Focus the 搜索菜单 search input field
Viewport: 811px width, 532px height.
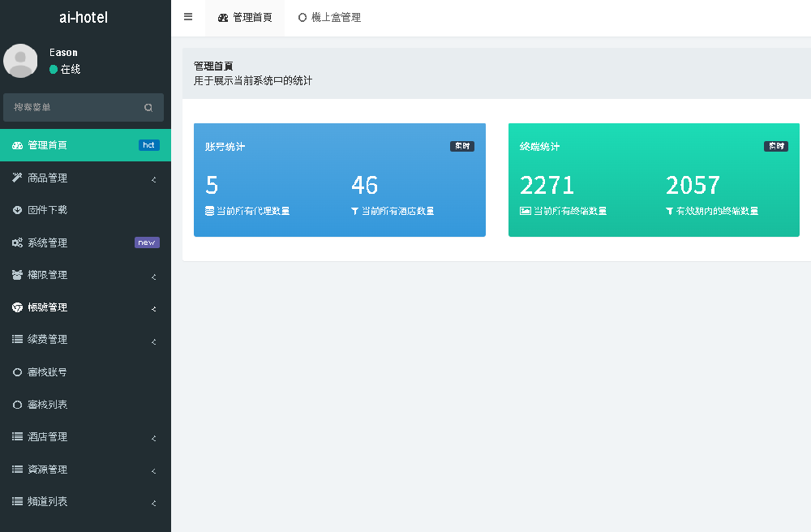pos(75,107)
